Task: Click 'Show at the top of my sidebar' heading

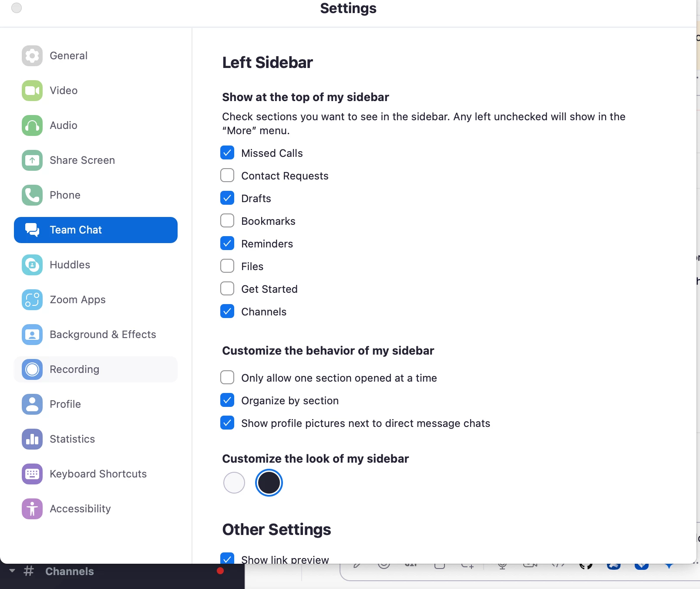Action: 306,97
